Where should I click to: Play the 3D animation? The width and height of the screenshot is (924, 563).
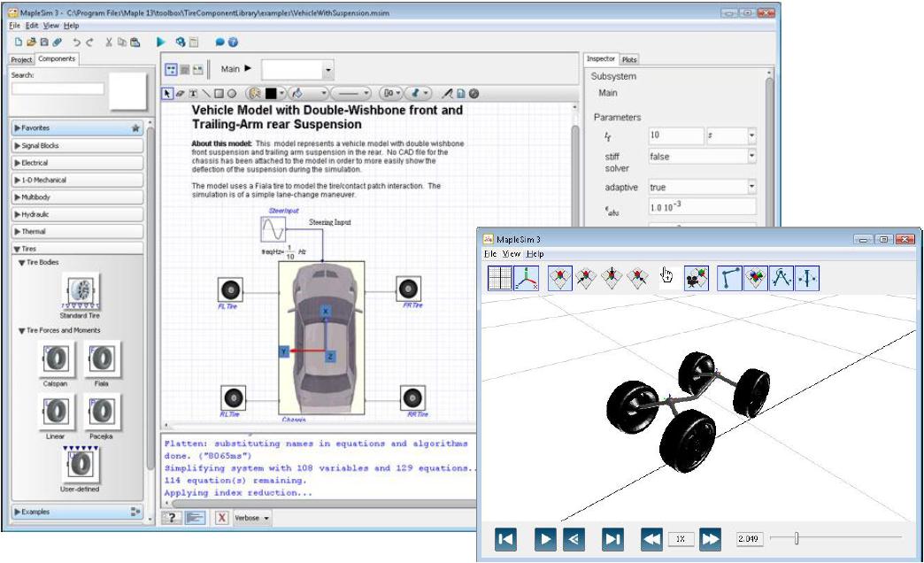pyautogui.click(x=546, y=538)
